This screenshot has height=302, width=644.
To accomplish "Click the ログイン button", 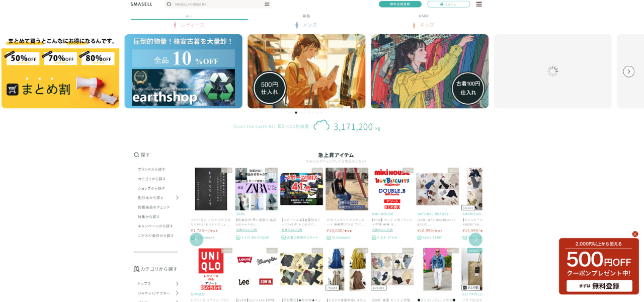I will click(x=448, y=4).
